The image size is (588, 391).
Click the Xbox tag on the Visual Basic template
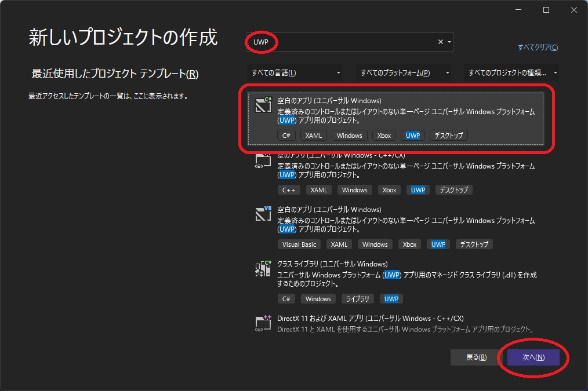click(409, 244)
